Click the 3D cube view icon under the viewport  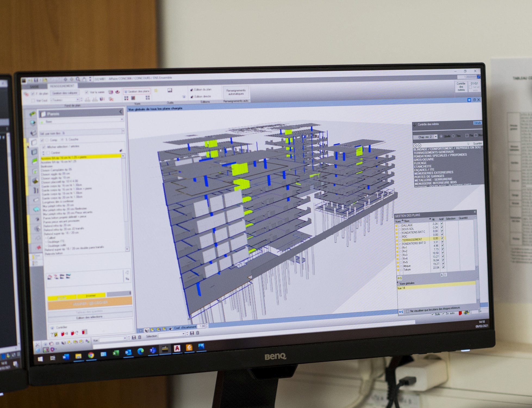(147, 330)
